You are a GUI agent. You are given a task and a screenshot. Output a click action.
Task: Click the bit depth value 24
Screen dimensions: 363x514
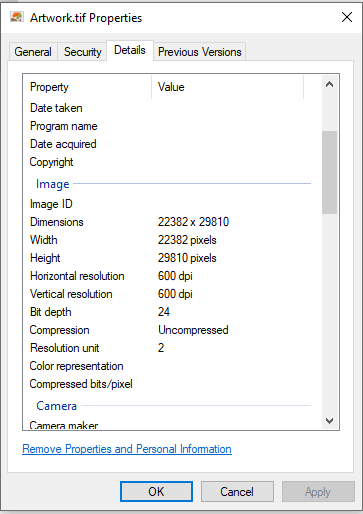pos(164,312)
